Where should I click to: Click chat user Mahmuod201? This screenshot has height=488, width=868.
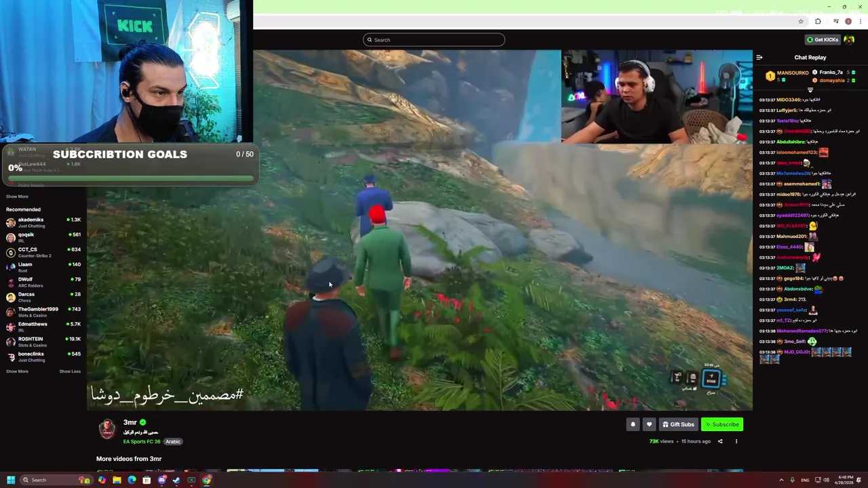tap(792, 237)
